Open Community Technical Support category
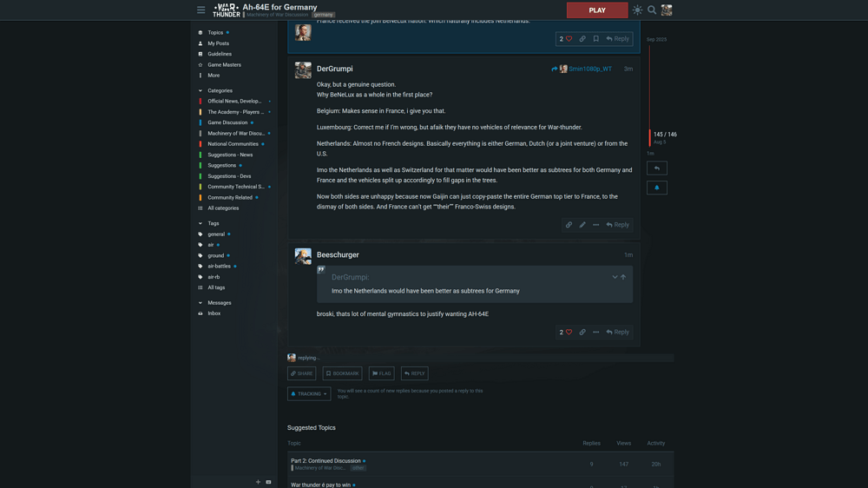 pyautogui.click(x=236, y=187)
